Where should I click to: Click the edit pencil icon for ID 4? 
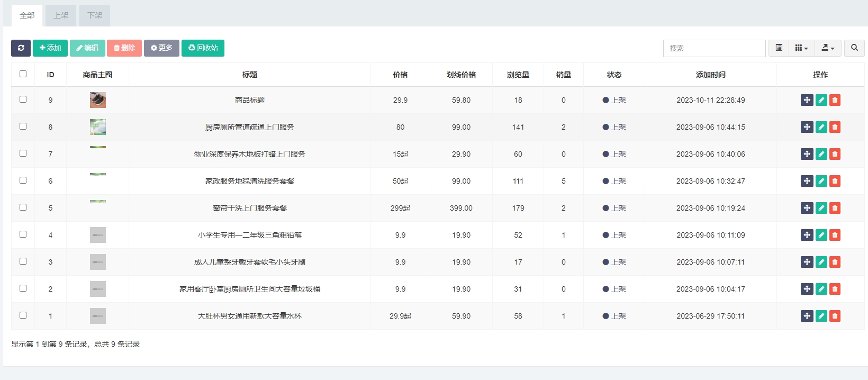point(821,235)
